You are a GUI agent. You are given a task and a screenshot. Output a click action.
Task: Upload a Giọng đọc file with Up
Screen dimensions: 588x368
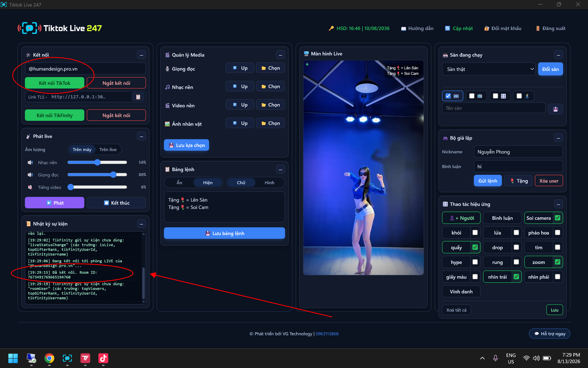(240, 68)
